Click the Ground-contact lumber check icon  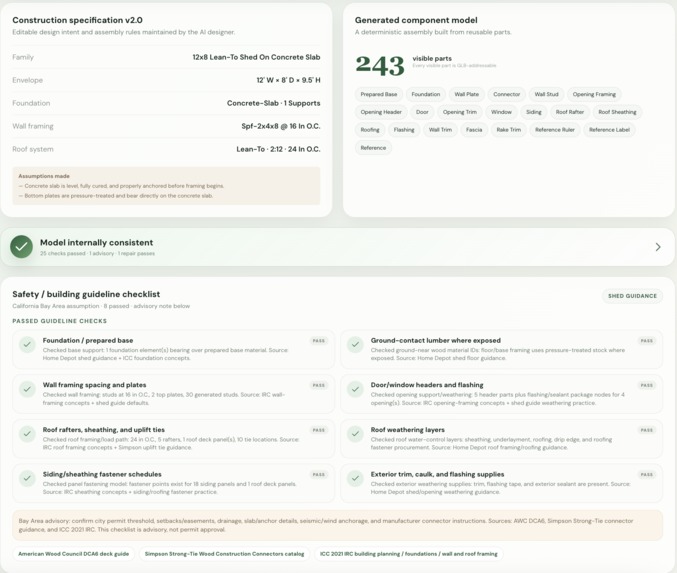coord(355,345)
